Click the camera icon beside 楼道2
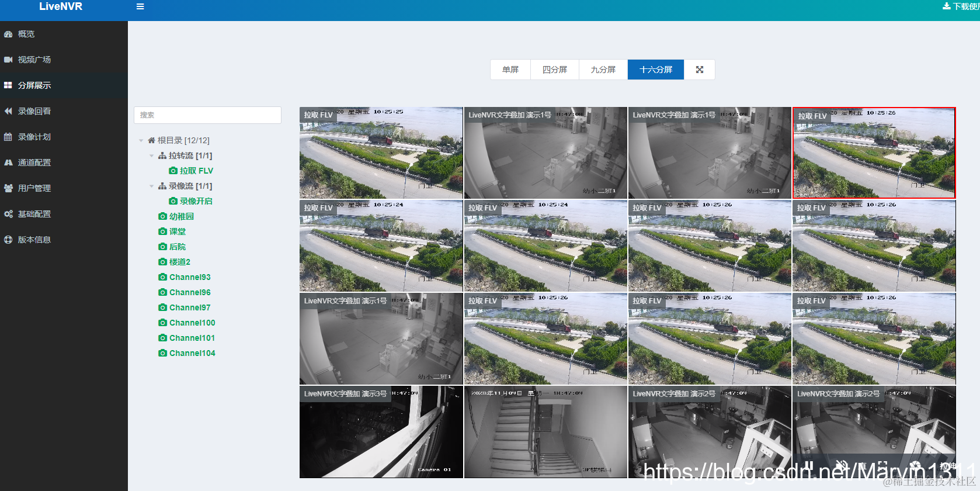Screen dimensions: 980x491 (162, 262)
